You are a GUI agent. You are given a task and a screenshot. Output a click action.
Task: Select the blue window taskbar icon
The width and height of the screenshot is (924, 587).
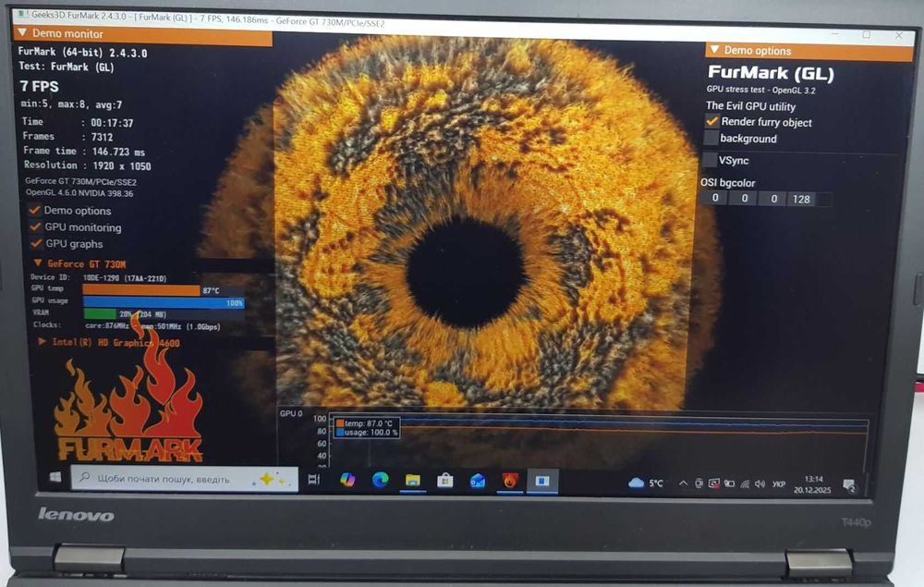click(542, 482)
